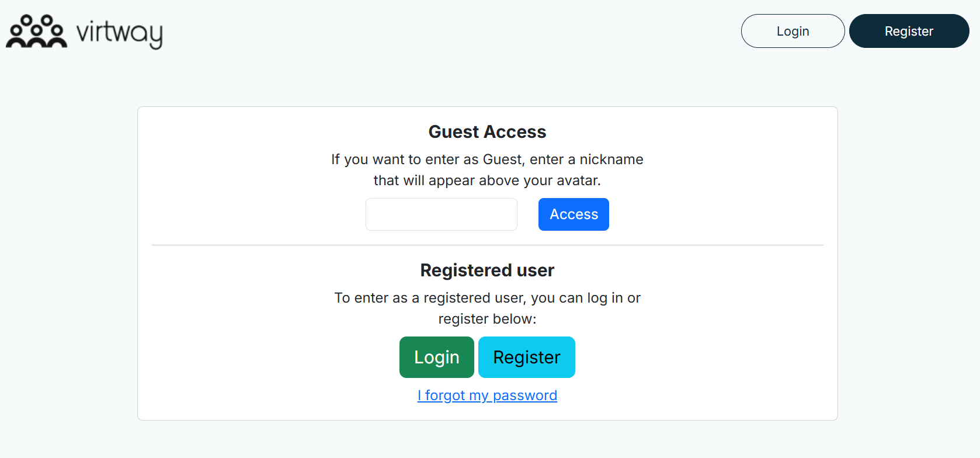Click the Virtway people logo icon

tap(36, 32)
